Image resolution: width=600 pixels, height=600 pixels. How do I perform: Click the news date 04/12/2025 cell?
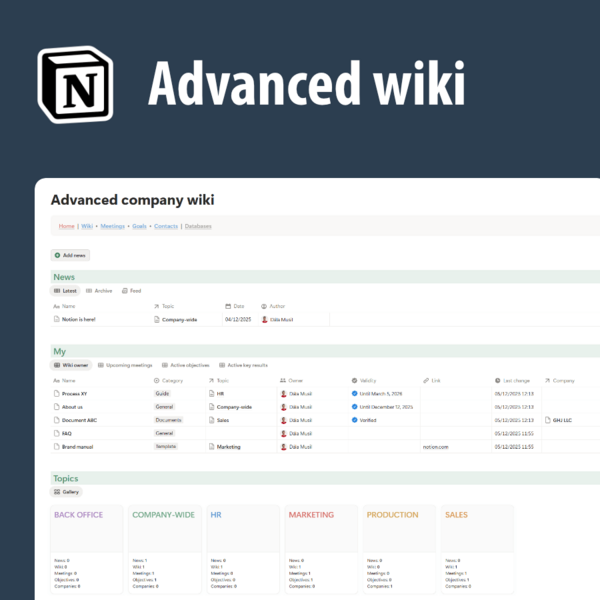(238, 320)
